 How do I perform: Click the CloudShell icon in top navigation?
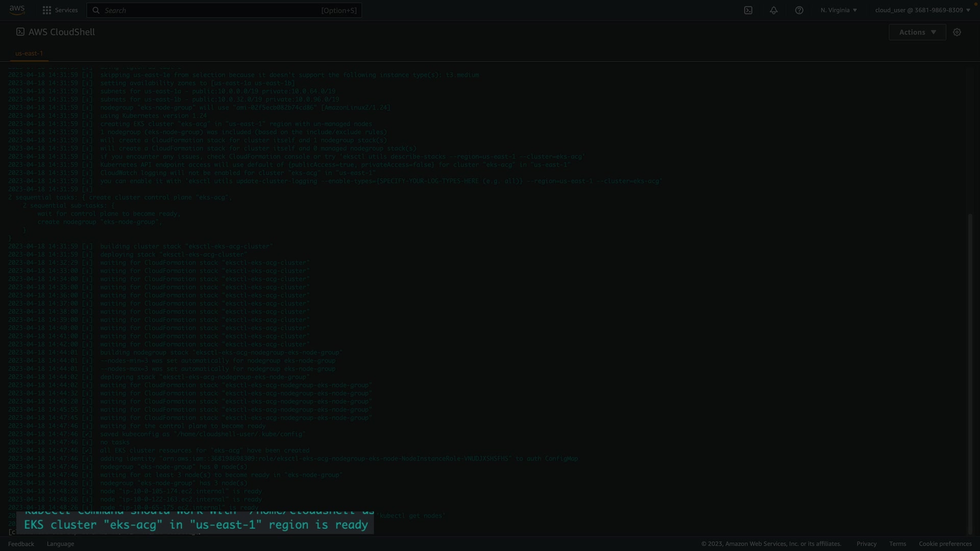pos(748,10)
